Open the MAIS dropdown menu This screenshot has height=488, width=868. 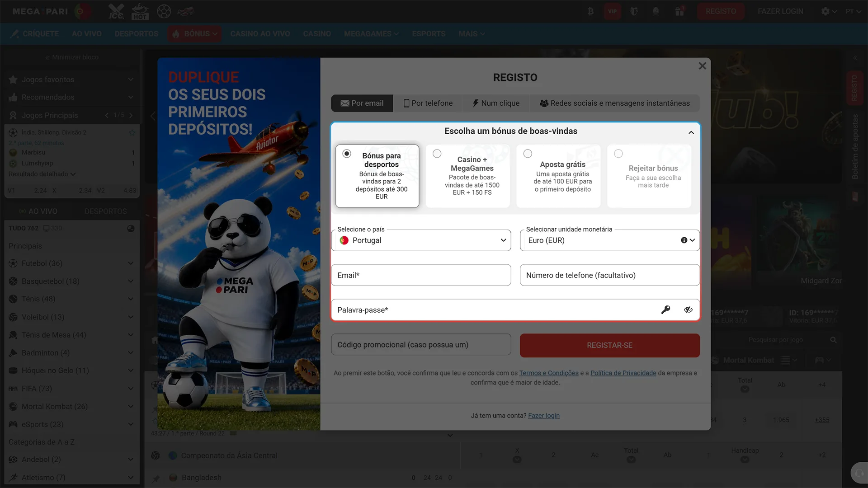tap(472, 34)
